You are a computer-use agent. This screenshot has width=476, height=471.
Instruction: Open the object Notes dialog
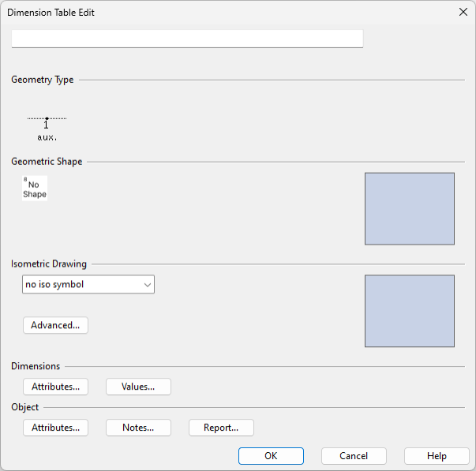coord(138,428)
